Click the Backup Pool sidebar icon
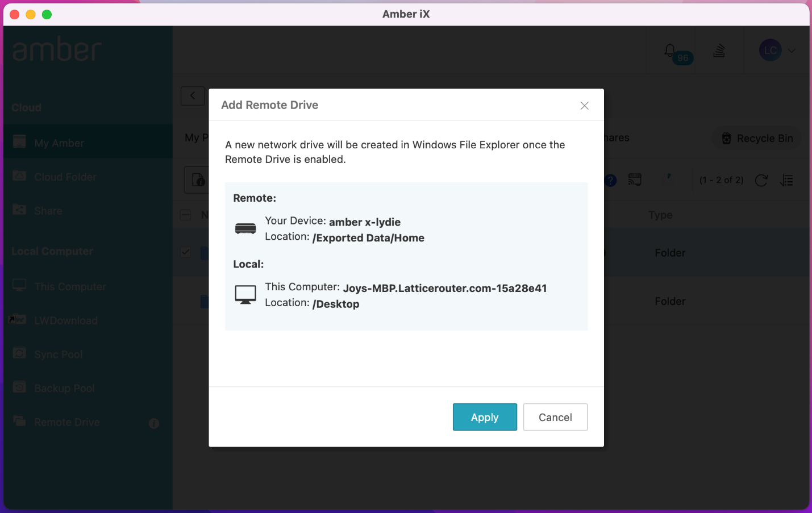 coord(19,387)
